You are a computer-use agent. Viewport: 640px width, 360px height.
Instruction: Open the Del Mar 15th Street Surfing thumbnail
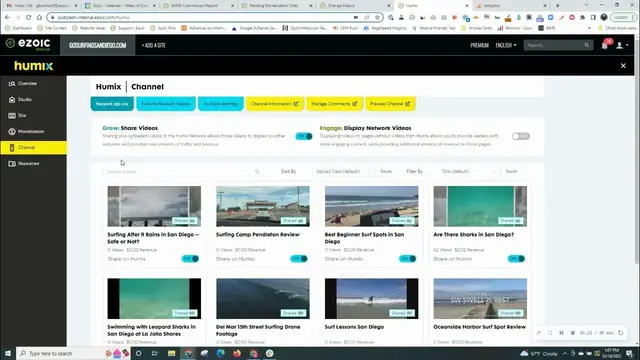[x=263, y=298]
